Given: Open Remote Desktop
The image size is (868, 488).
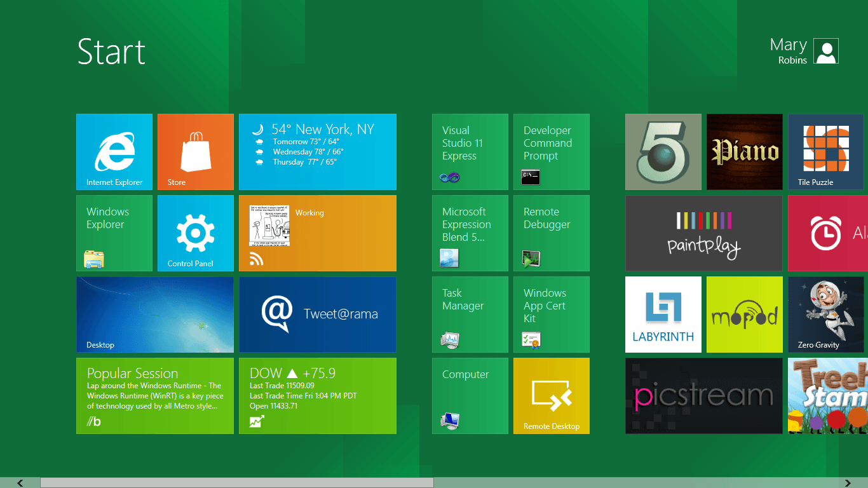Looking at the screenshot, I should [551, 396].
